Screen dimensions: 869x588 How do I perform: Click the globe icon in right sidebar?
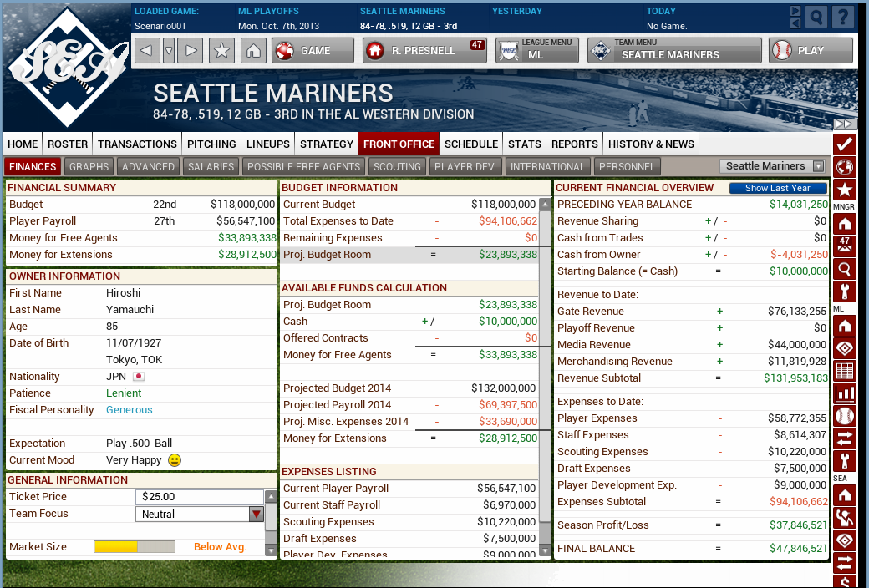[x=845, y=166]
